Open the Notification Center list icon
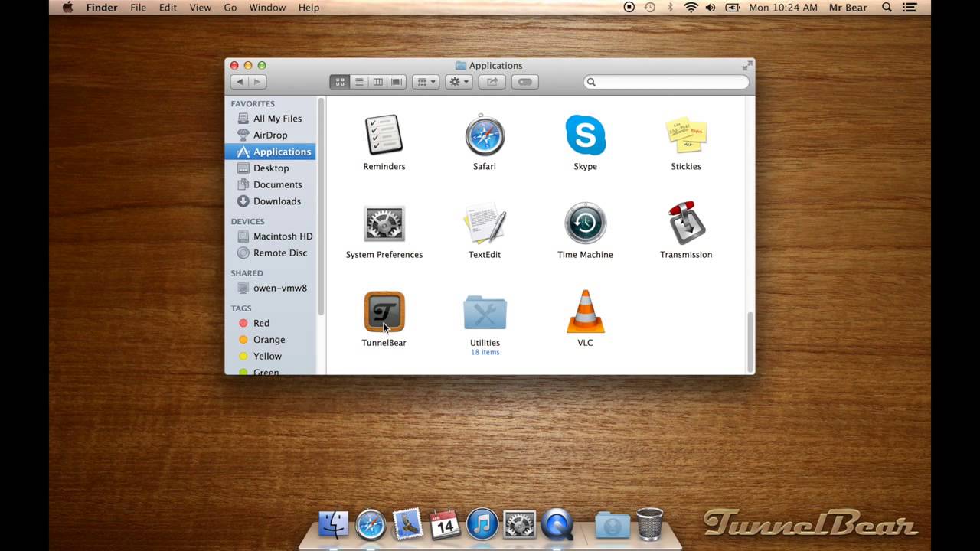This screenshot has width=980, height=551. [x=911, y=8]
